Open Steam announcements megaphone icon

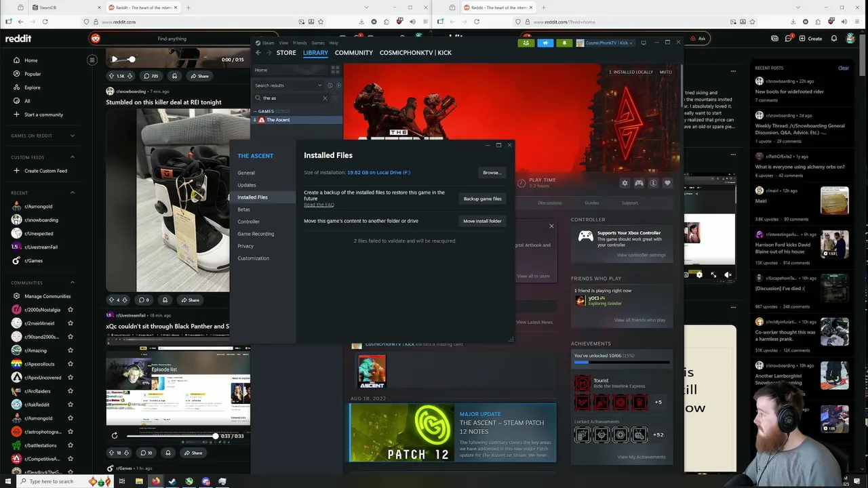[x=545, y=43]
